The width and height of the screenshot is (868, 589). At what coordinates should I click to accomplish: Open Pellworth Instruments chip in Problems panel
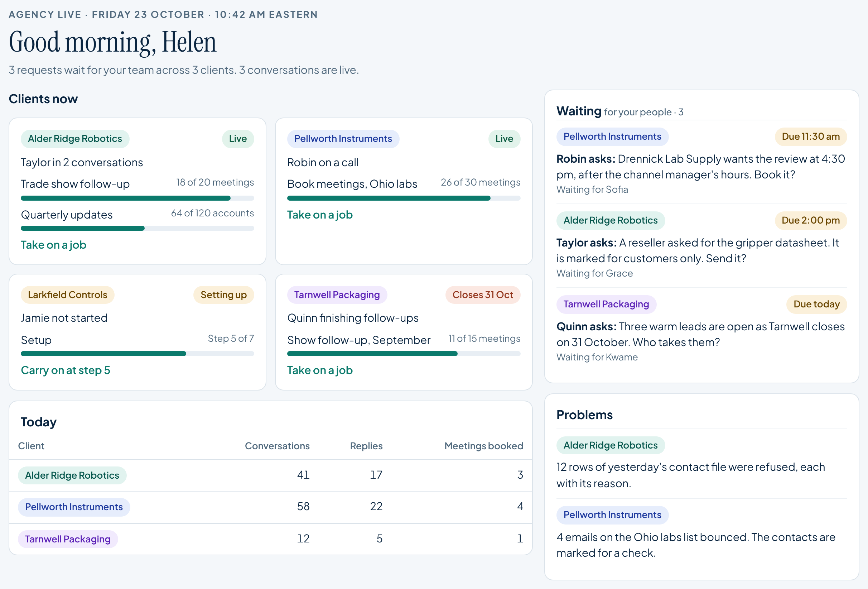pos(612,514)
